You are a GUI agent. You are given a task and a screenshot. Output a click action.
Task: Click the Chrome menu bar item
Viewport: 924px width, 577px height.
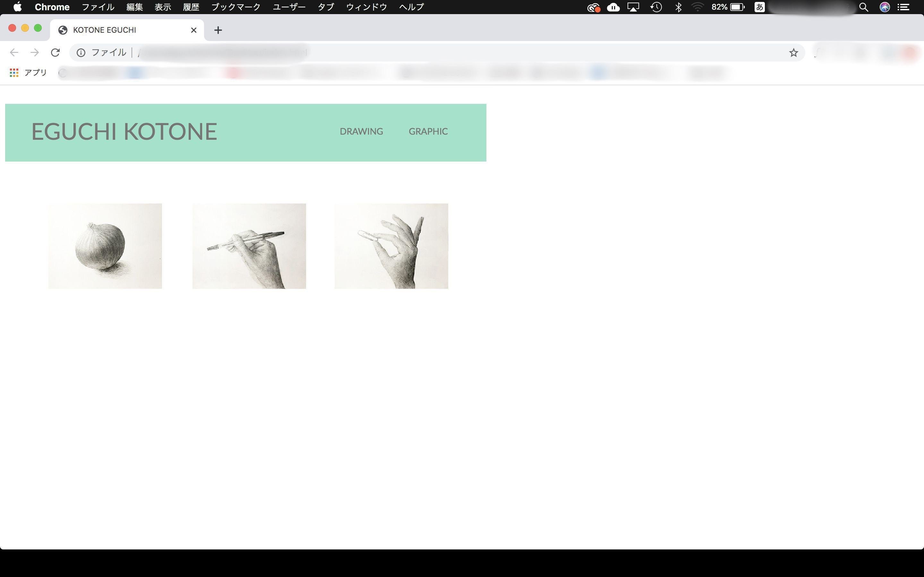point(53,7)
